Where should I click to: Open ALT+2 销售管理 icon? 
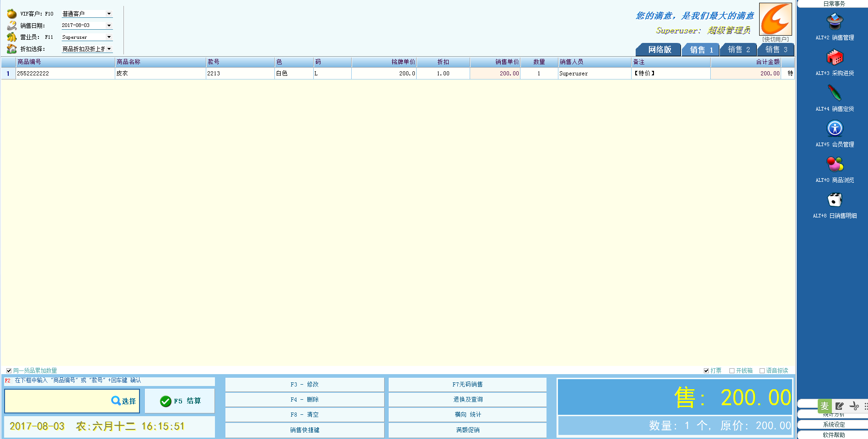tap(835, 22)
